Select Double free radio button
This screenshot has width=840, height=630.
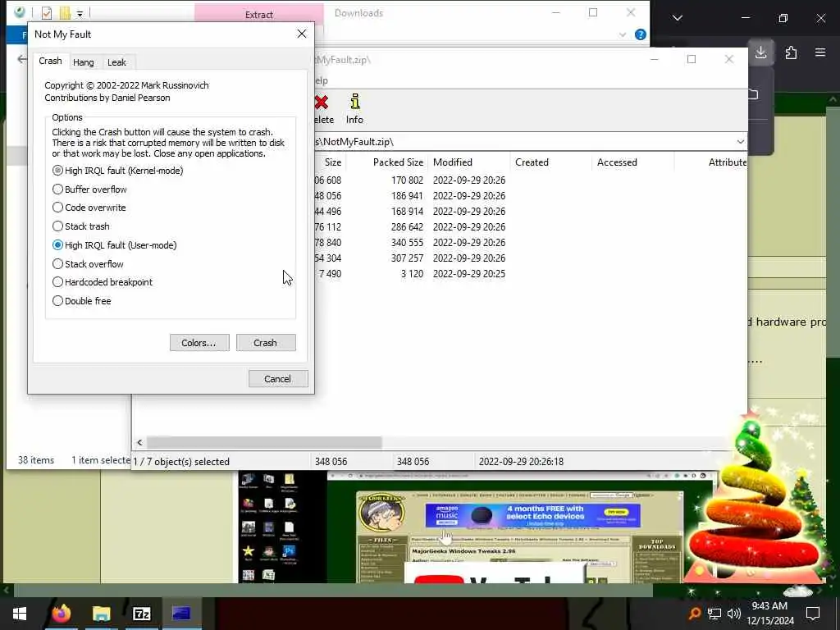pyautogui.click(x=82, y=300)
